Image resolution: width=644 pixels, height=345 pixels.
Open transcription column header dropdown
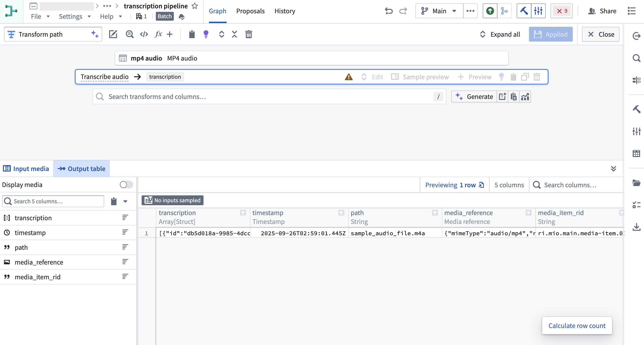(x=243, y=213)
